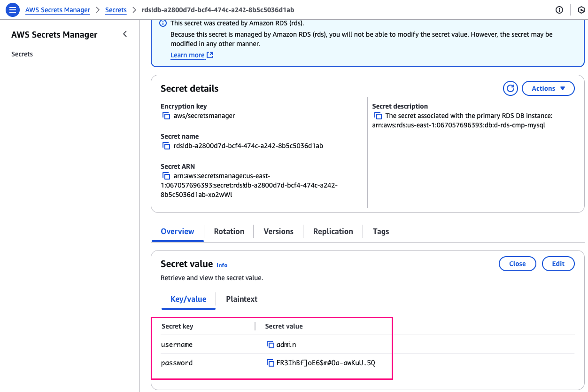588x392 pixels.
Task: Copy the secret description text
Action: click(378, 116)
